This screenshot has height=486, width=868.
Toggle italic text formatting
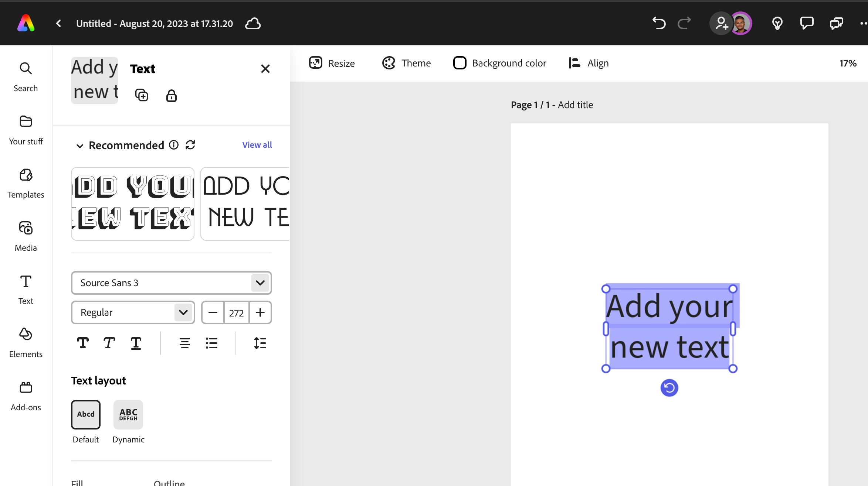tap(109, 343)
